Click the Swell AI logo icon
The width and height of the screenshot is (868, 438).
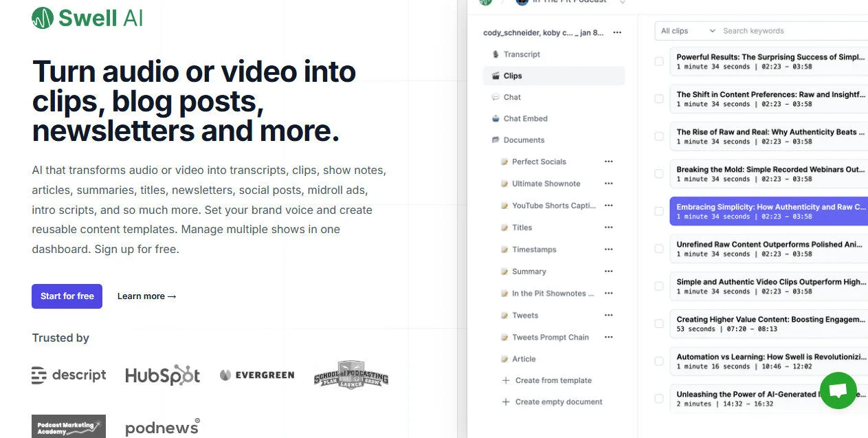click(x=43, y=18)
